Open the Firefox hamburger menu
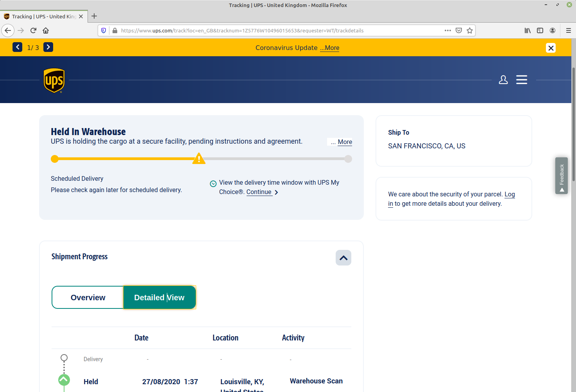The image size is (576, 392). (569, 30)
